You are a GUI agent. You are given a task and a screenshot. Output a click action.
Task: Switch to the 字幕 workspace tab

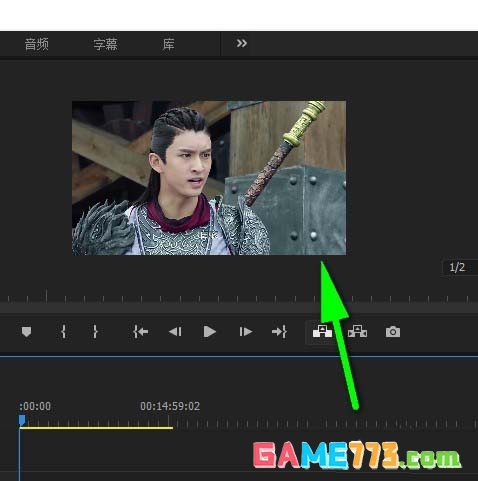pos(105,44)
